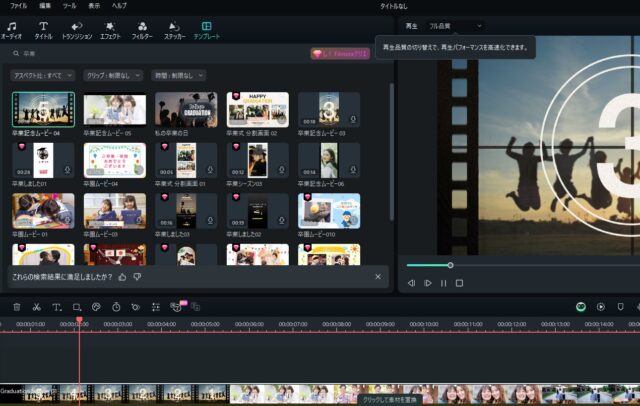Open the トランジション (Transitions) panel
The width and height of the screenshot is (640, 406).
point(77,29)
